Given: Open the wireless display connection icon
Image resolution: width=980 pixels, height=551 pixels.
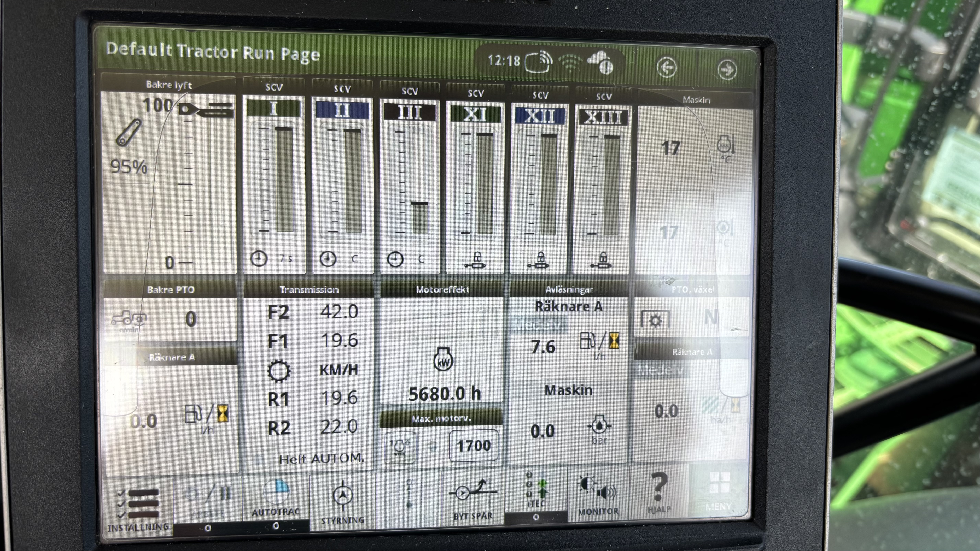Looking at the screenshot, I should pyautogui.click(x=539, y=62).
